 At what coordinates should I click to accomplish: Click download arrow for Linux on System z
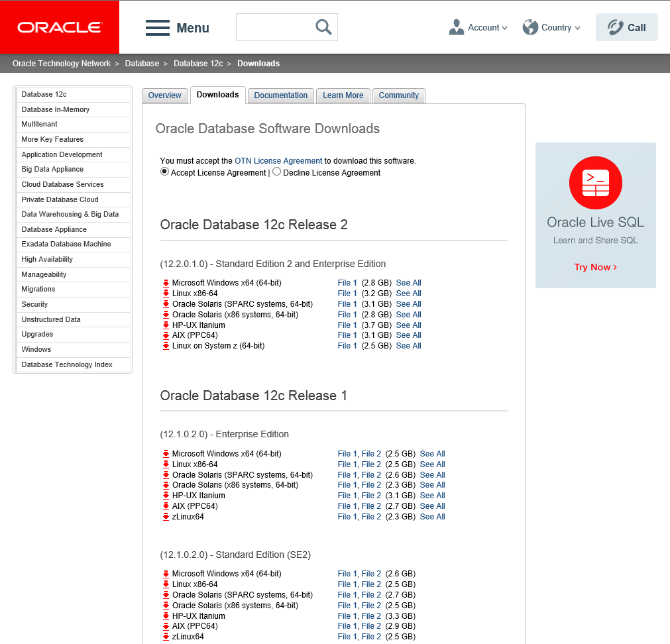(x=166, y=346)
